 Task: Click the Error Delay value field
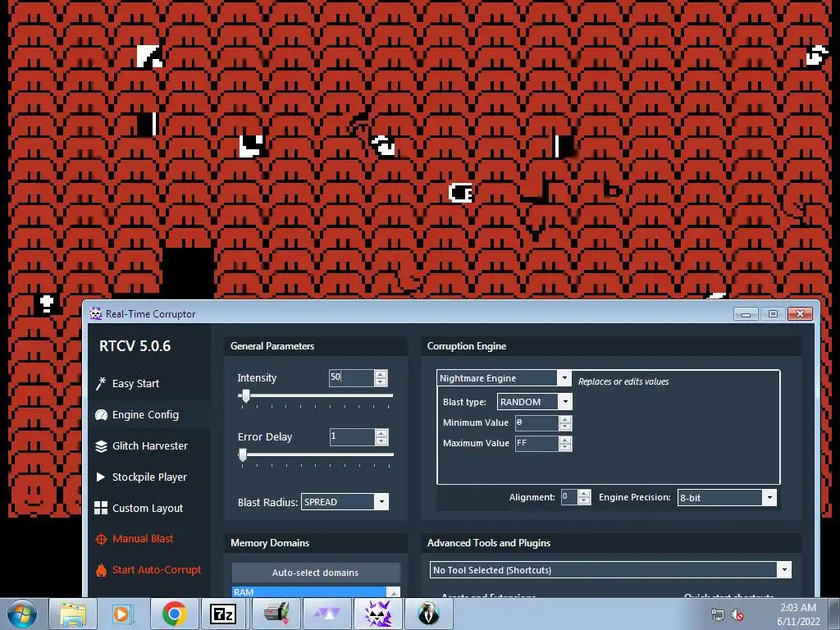point(352,436)
